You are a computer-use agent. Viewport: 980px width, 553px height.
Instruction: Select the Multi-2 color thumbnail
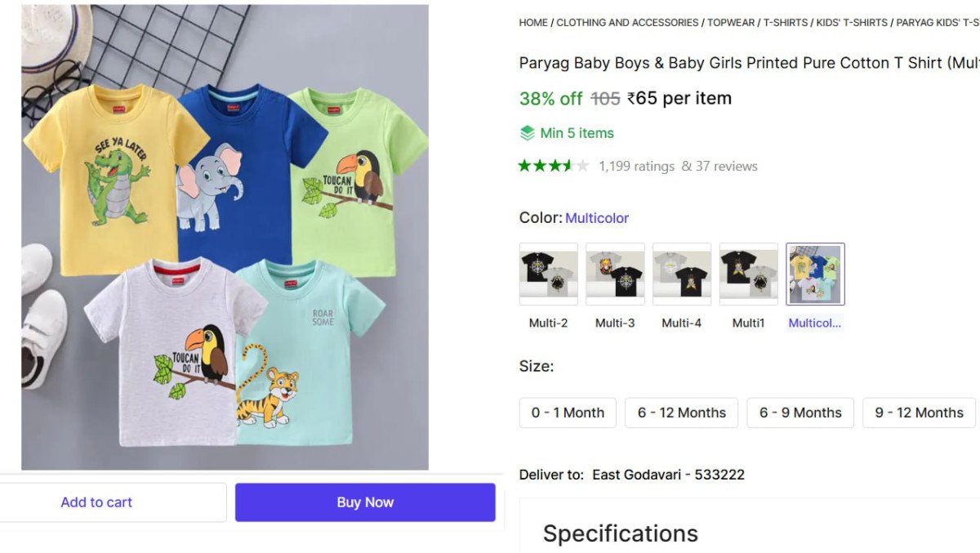click(548, 274)
